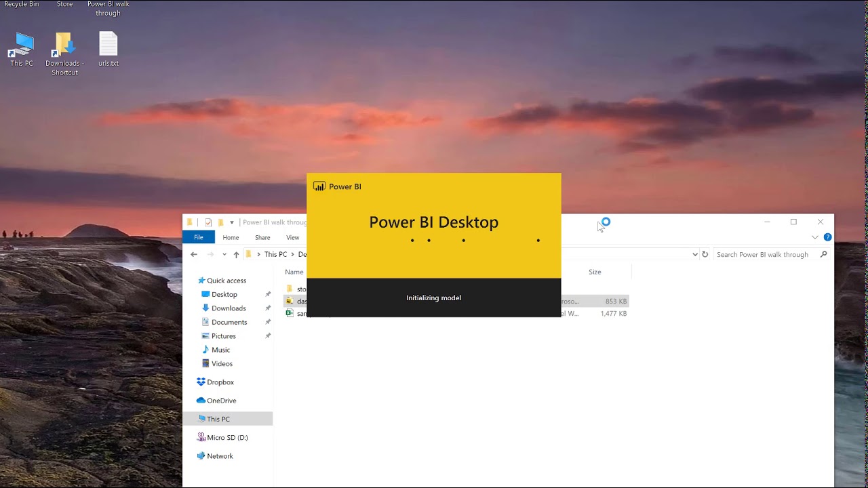This screenshot has height=488, width=868.
Task: Select Downloads in the navigation pane
Action: 229,308
